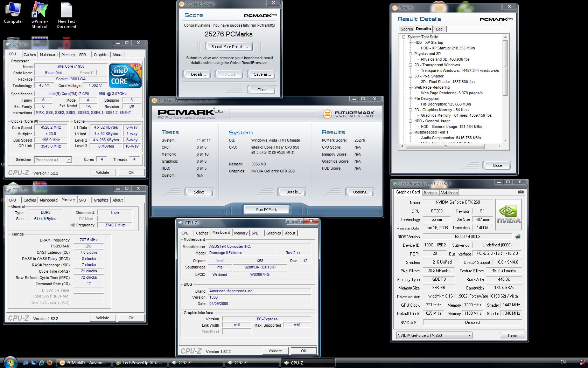Click the Switch Between Windows quick launch icon
This screenshot has height=368, width=588.
click(34, 363)
